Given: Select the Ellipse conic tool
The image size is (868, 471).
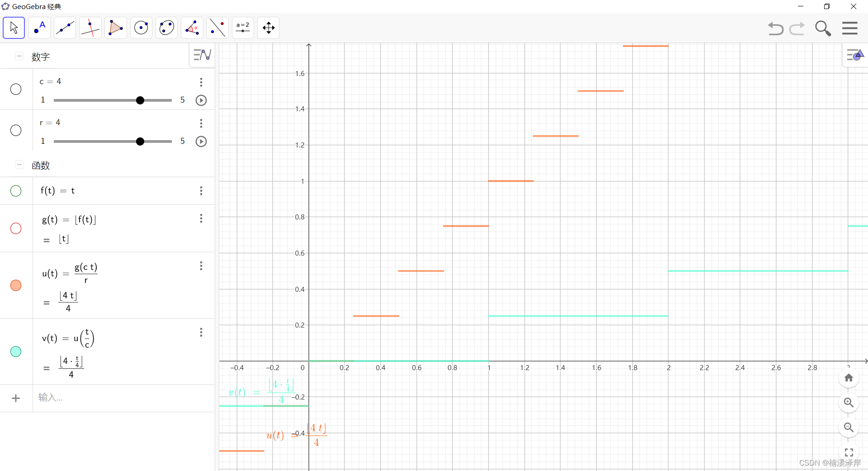Looking at the screenshot, I should tap(166, 28).
